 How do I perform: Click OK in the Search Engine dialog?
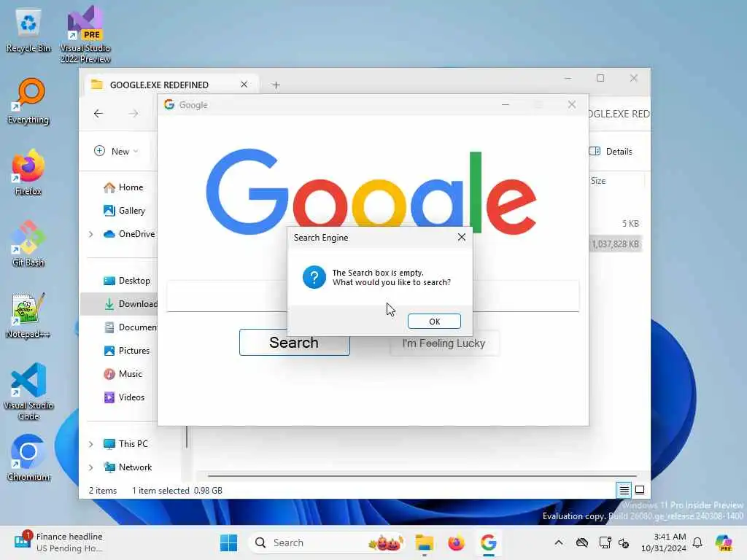(434, 322)
